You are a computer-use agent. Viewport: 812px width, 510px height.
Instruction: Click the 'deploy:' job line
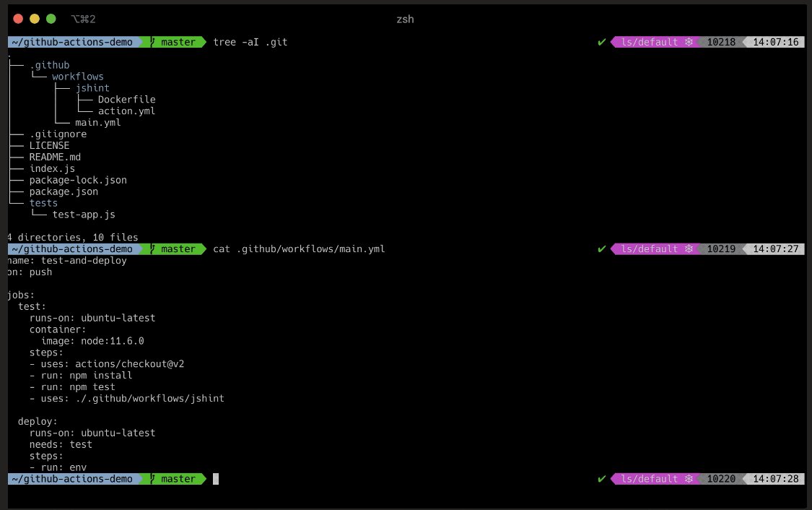pos(38,421)
